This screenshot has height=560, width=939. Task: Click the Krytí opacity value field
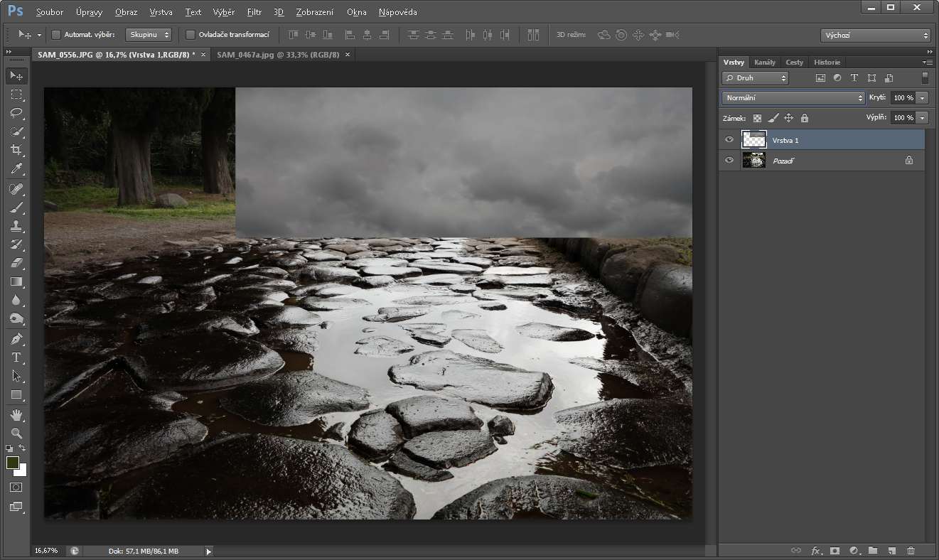pyautogui.click(x=903, y=98)
